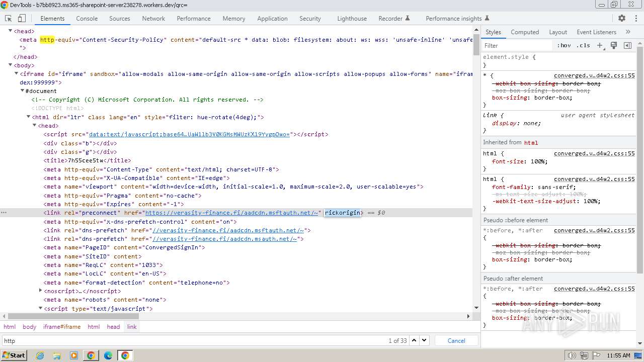Click the volume speaker tray icon

[x=572, y=355]
